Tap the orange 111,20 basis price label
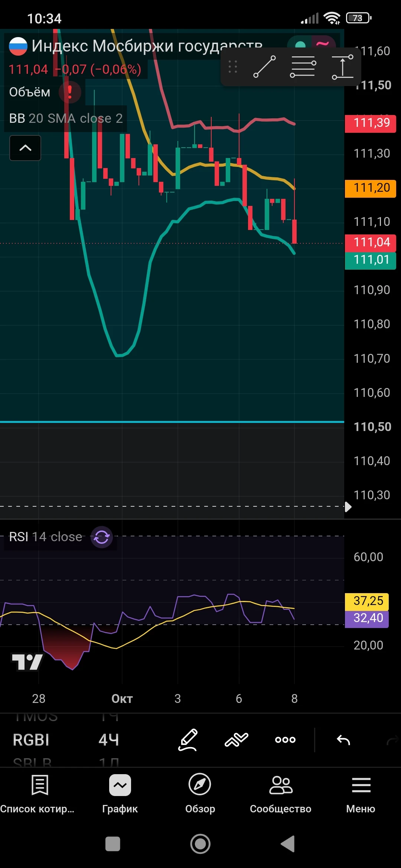The image size is (401, 868). [x=371, y=188]
